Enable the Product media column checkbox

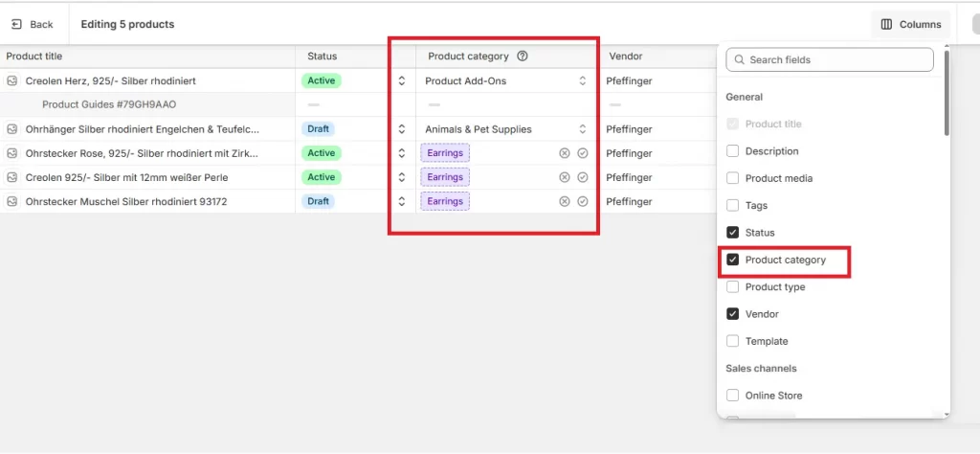pyautogui.click(x=732, y=178)
